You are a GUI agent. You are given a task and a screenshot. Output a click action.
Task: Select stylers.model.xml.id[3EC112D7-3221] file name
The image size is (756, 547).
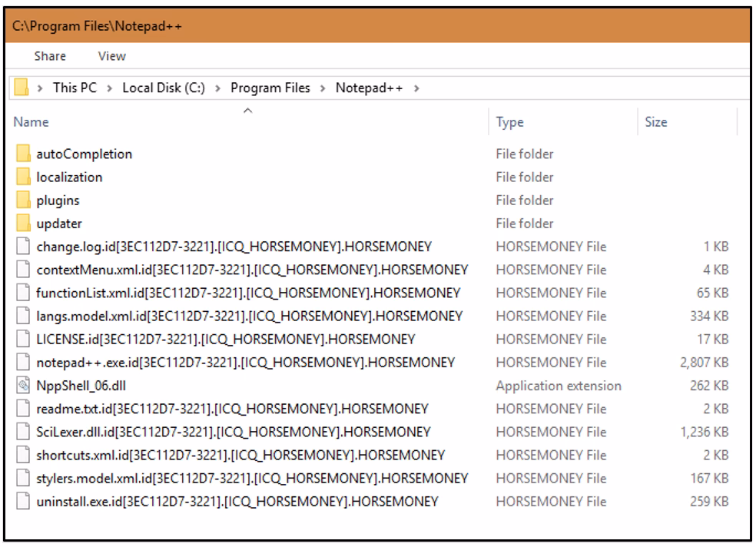coord(252,478)
